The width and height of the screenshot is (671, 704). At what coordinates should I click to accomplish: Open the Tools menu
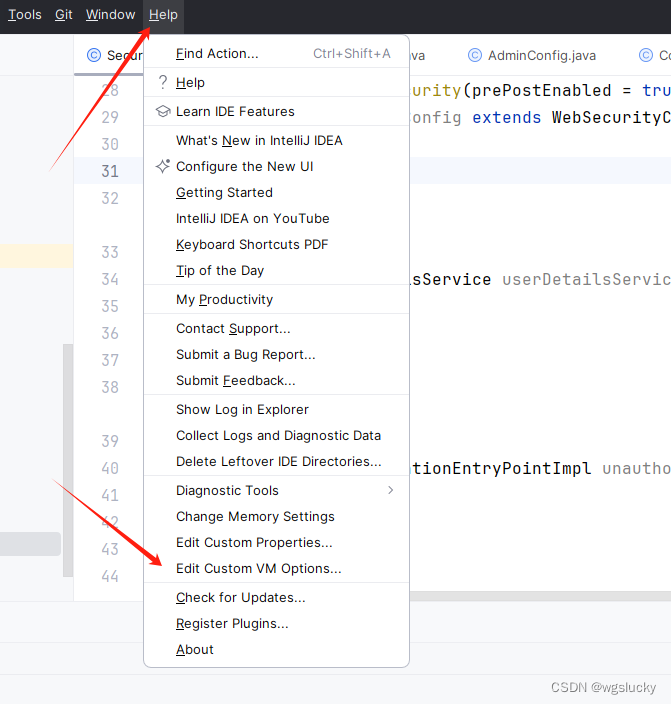25,15
